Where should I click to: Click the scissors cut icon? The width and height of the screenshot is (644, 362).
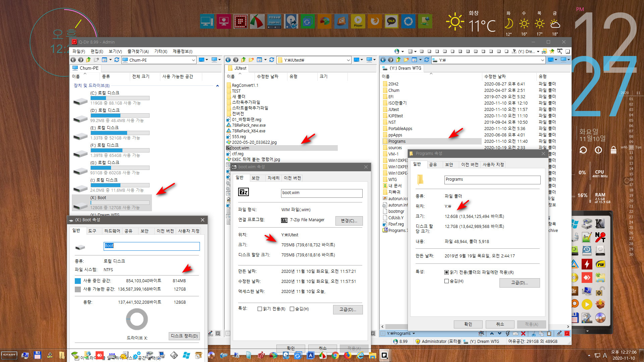coord(534,334)
